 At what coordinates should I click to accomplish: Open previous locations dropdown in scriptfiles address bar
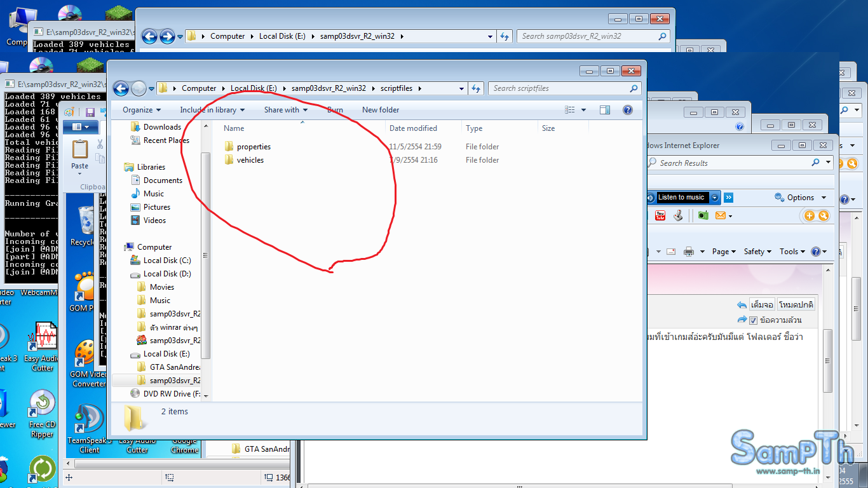coord(461,88)
